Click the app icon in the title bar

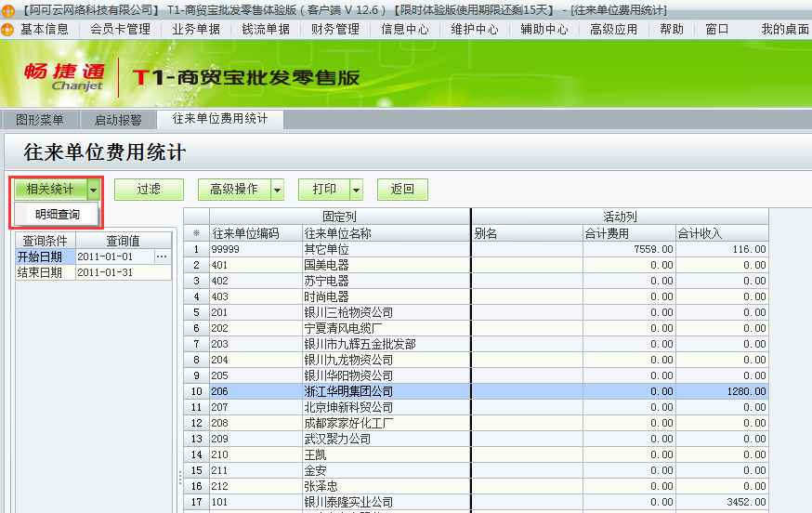click(x=7, y=9)
